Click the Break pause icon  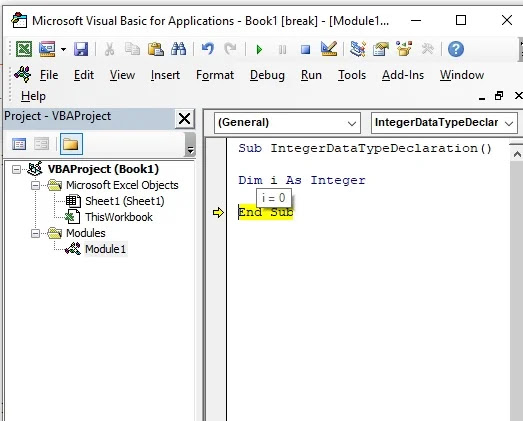click(x=282, y=50)
